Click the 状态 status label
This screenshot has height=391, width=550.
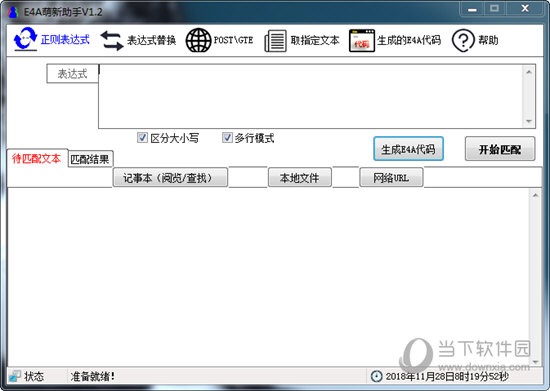34,376
